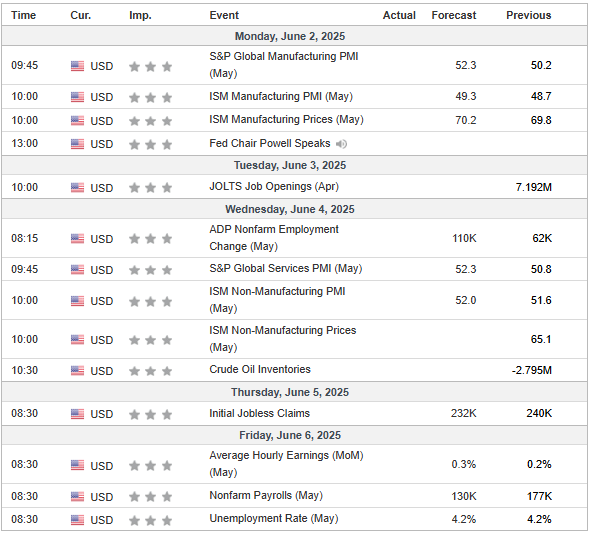Click the forecast value 110K
The image size is (592, 535).
tap(464, 239)
